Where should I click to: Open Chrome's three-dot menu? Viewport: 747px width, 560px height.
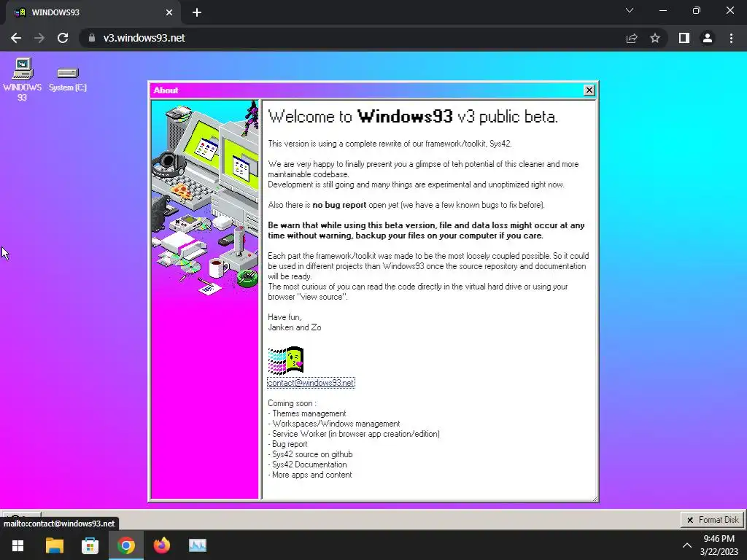(731, 38)
